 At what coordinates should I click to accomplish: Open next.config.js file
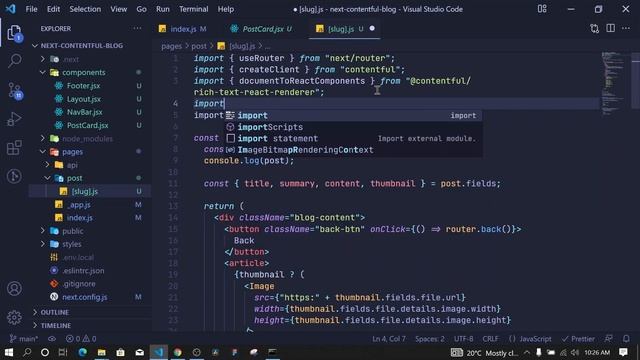coord(84,297)
